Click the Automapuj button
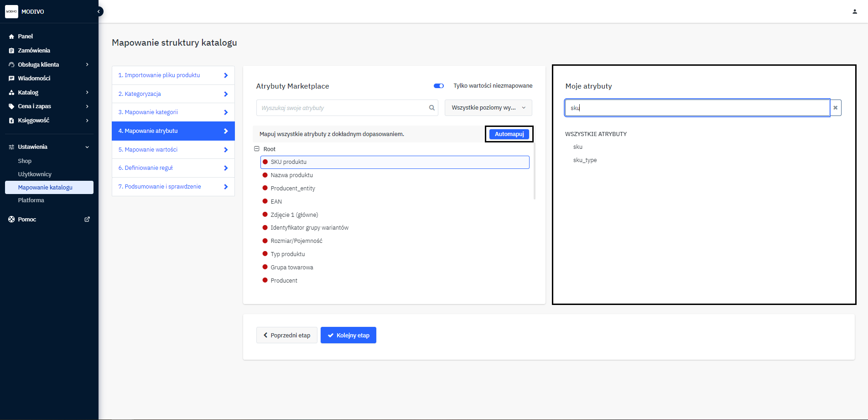 pyautogui.click(x=509, y=134)
